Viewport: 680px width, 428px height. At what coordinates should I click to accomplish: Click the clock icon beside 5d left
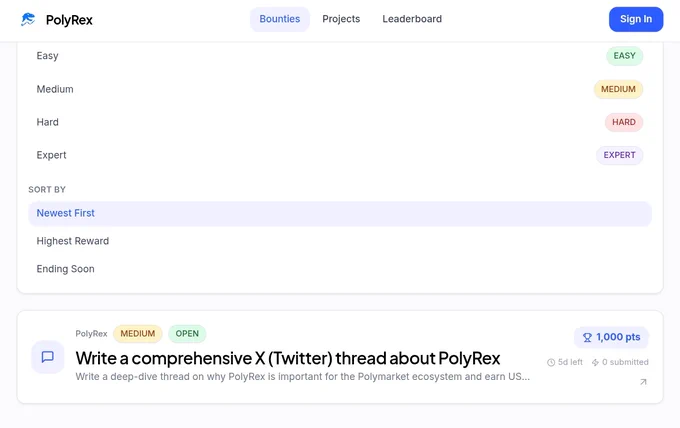coord(551,363)
